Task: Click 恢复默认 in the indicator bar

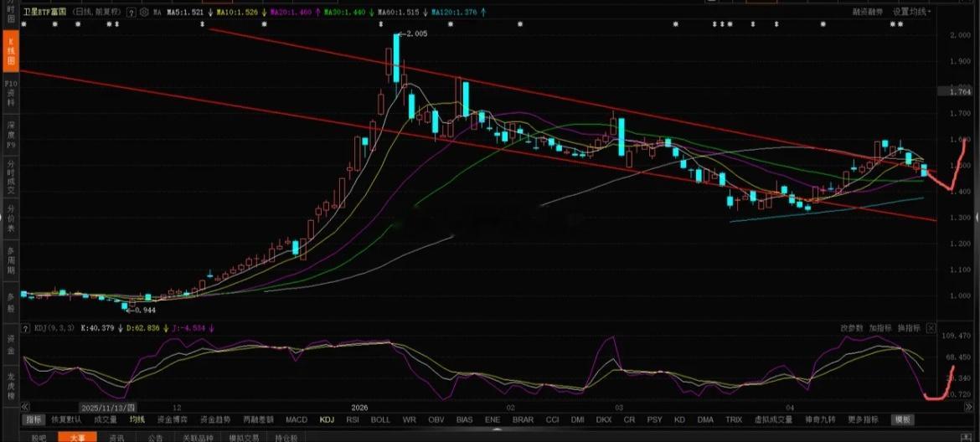Action: (66, 419)
